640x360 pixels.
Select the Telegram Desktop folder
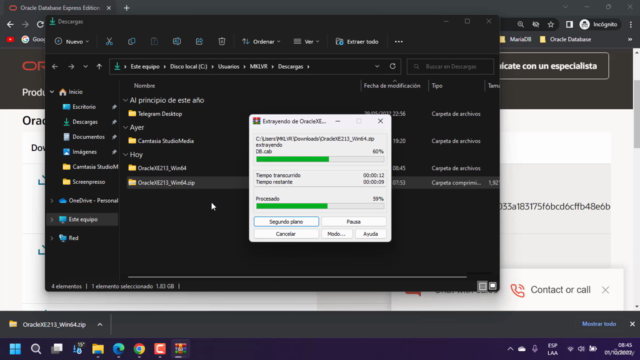point(160,114)
